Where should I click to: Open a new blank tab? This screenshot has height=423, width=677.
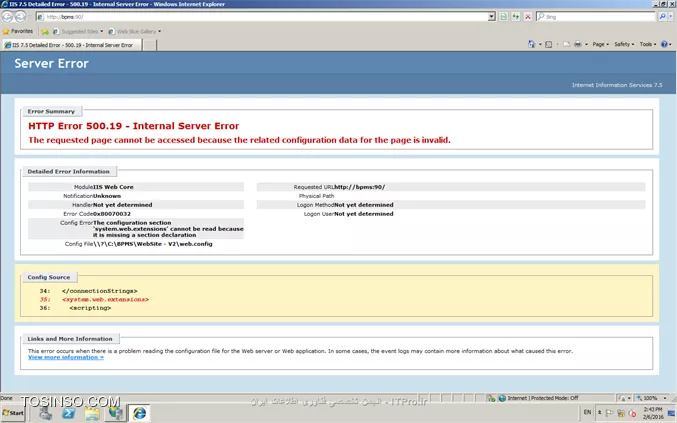point(149,45)
